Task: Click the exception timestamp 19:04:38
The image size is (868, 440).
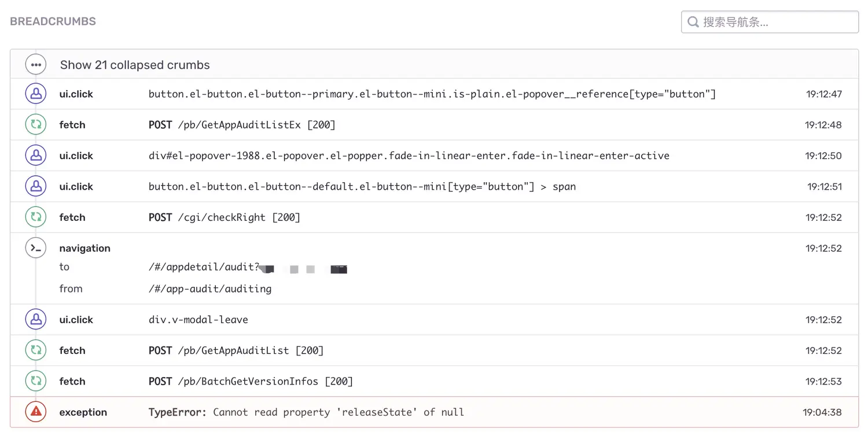Action: tap(822, 412)
